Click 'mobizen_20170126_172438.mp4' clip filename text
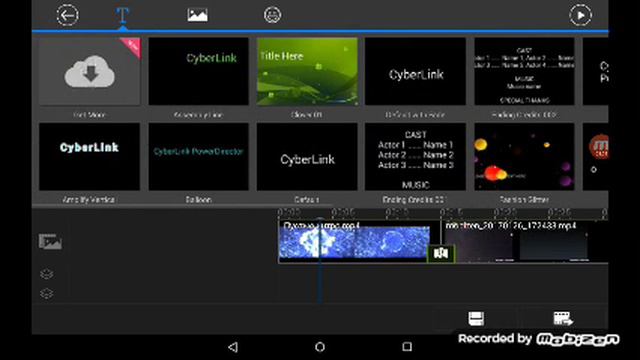 (511, 225)
